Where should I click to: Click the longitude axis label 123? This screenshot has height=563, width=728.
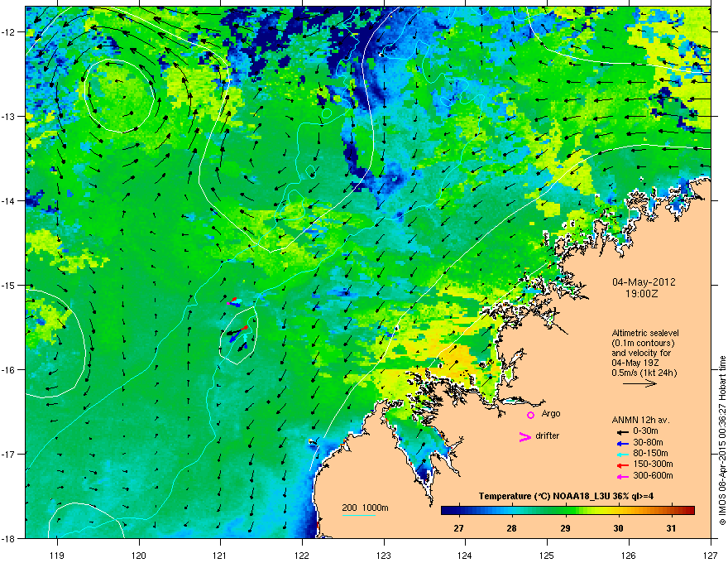point(384,555)
